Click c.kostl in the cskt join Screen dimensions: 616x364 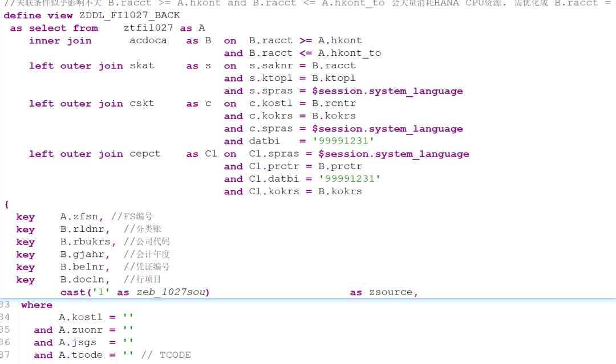[x=271, y=103]
